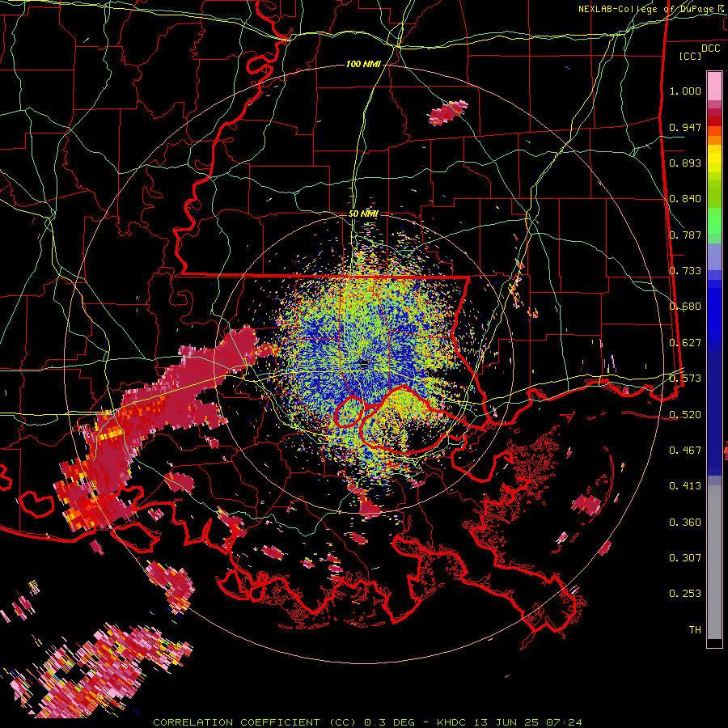The height and width of the screenshot is (728, 728).
Task: Click the pink top segment of color scale
Action: (x=714, y=87)
